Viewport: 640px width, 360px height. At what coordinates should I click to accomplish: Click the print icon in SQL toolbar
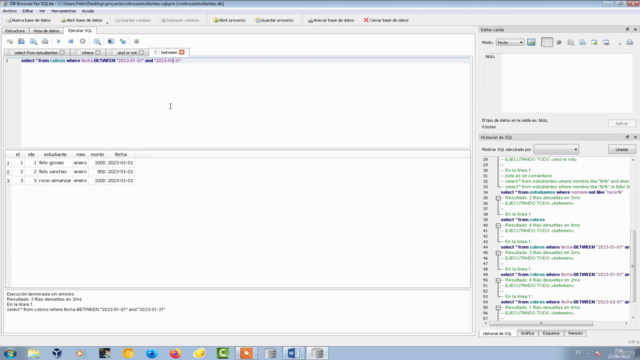tap(45, 41)
